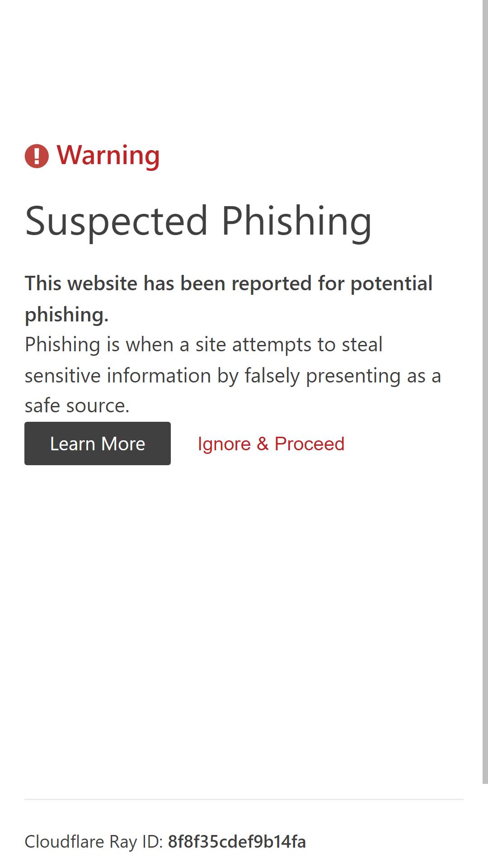Viewport: 488px width, 868px height.
Task: Click the Cloudflare Ray ID label
Action: click(x=94, y=842)
